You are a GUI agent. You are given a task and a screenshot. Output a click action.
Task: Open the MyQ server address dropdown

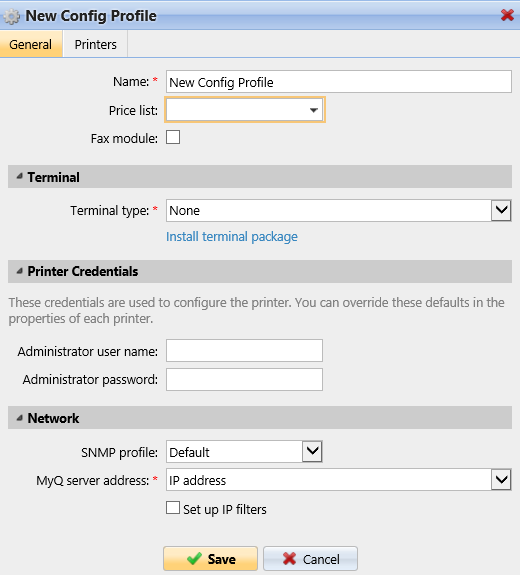[338, 480]
